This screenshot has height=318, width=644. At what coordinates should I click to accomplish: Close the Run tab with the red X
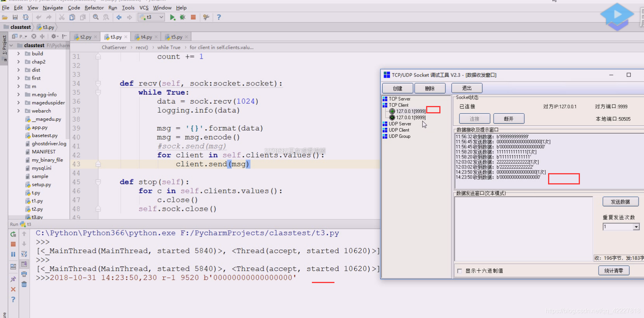[13, 289]
